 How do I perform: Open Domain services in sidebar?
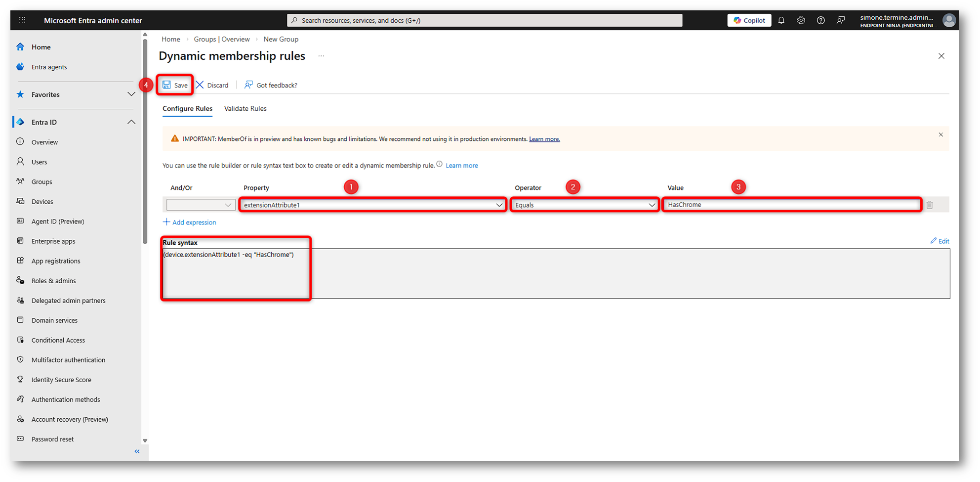(x=54, y=320)
